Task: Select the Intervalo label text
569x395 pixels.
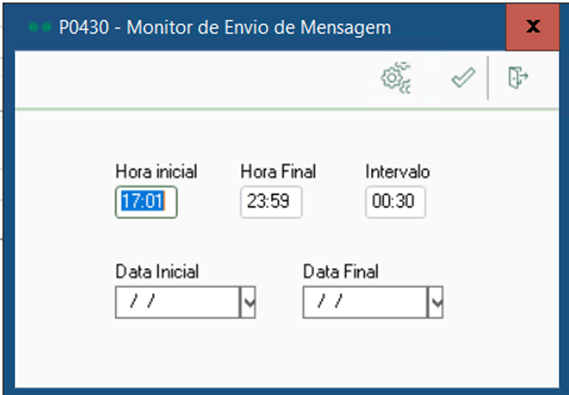Action: pos(398,172)
